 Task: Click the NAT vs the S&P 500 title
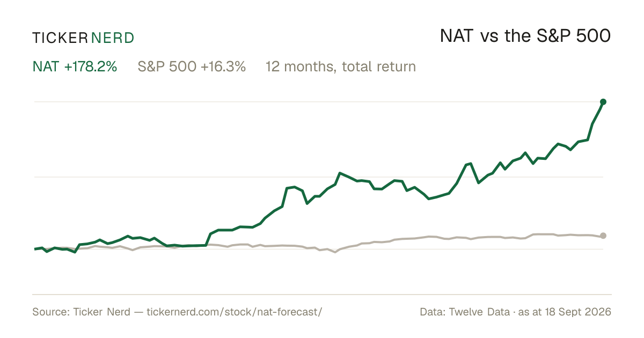pyautogui.click(x=525, y=36)
